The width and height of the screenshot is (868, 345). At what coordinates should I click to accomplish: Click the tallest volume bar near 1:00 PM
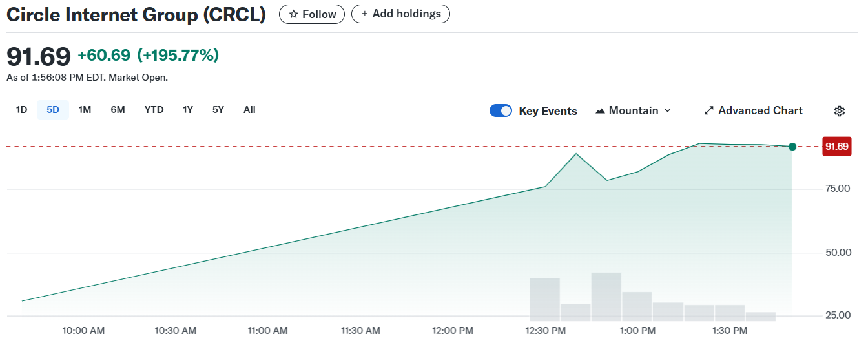pos(606,297)
